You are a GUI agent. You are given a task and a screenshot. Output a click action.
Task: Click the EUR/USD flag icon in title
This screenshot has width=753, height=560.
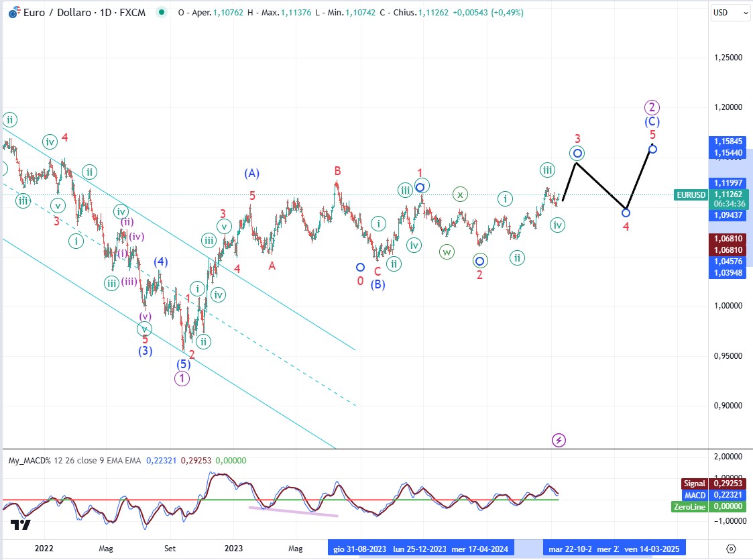(15, 13)
